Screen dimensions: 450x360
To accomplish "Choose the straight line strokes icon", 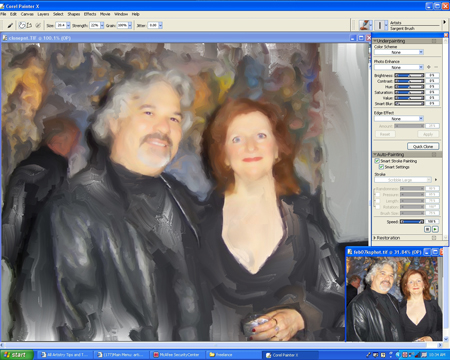I will click(29, 25).
